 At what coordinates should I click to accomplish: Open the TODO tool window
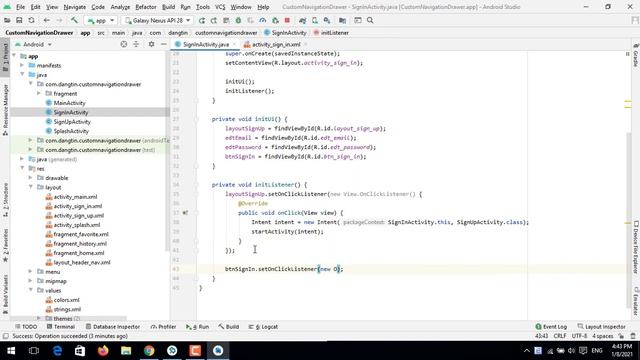(x=26, y=327)
